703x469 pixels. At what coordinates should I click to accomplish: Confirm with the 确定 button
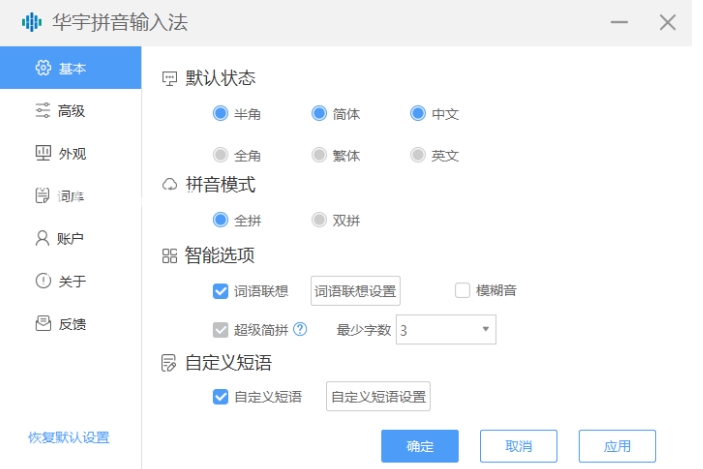click(420, 446)
